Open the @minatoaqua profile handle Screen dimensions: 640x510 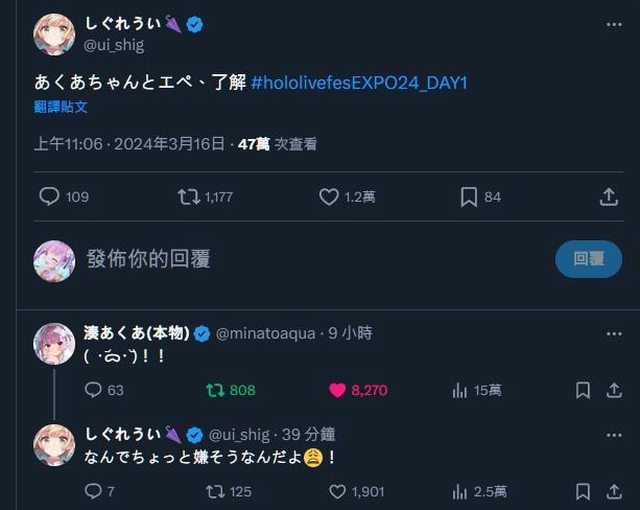[x=264, y=333]
